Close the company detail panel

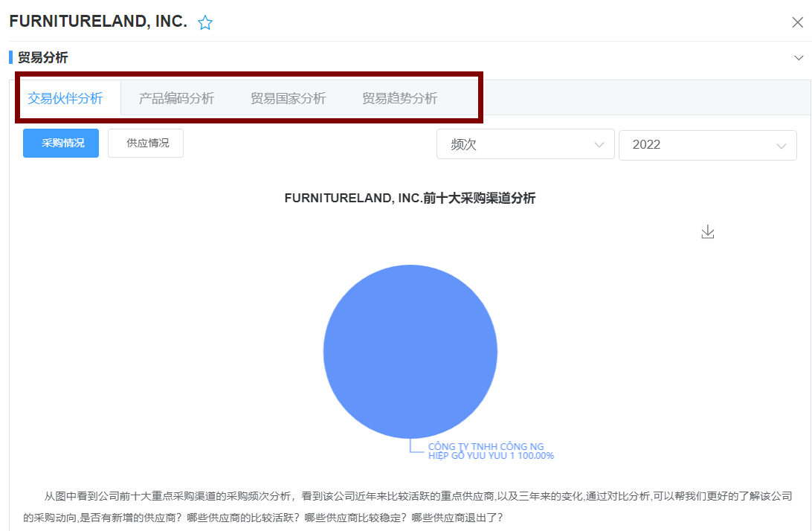tap(797, 22)
